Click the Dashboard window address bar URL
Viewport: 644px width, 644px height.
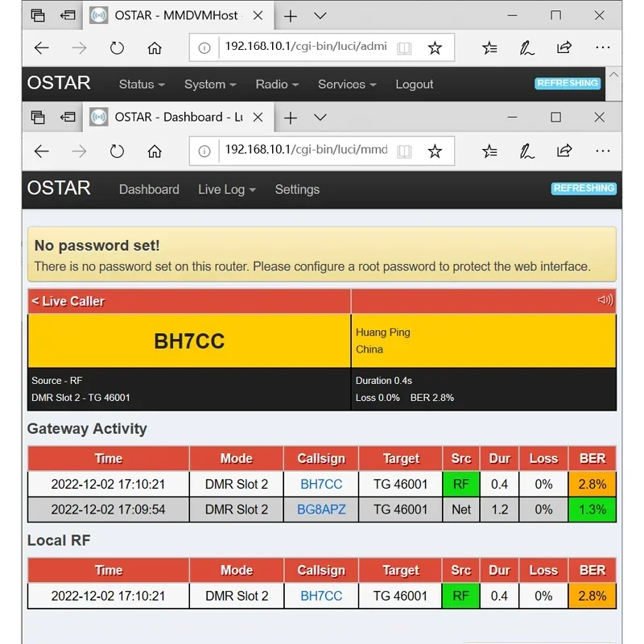click(x=306, y=150)
